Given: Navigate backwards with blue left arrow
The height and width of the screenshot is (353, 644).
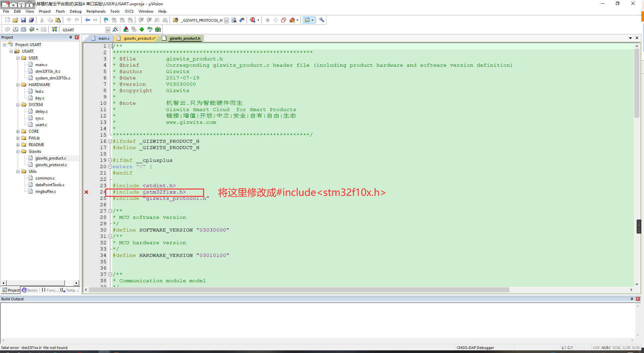Looking at the screenshot, I should point(88,20).
